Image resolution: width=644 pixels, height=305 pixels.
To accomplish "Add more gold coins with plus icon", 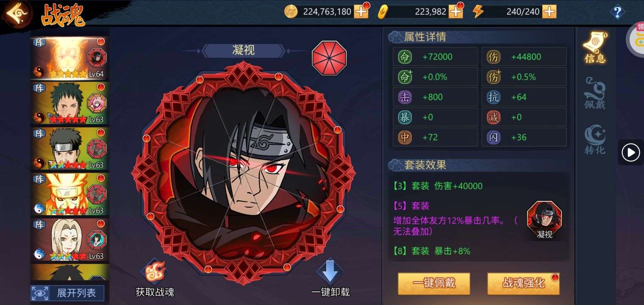I will 361,11.
